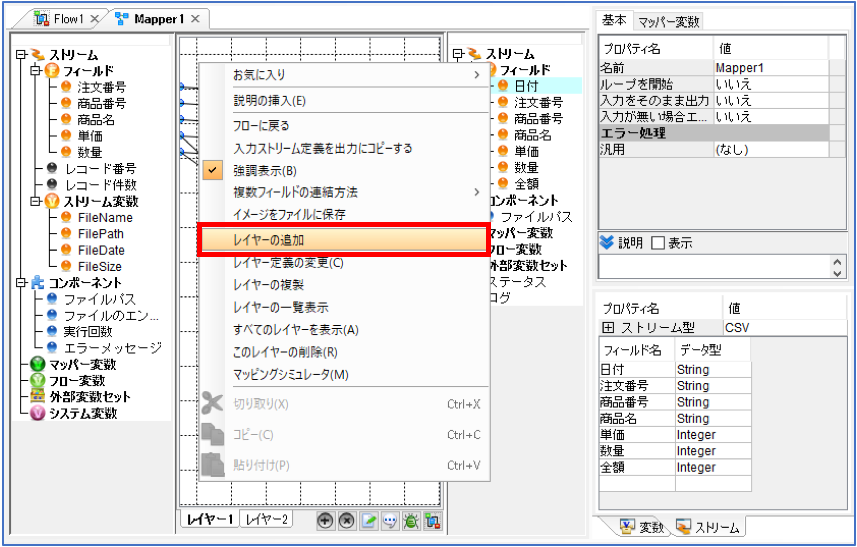Click the speech bubble comment icon
This screenshot has width=857, height=547.
tap(390, 521)
